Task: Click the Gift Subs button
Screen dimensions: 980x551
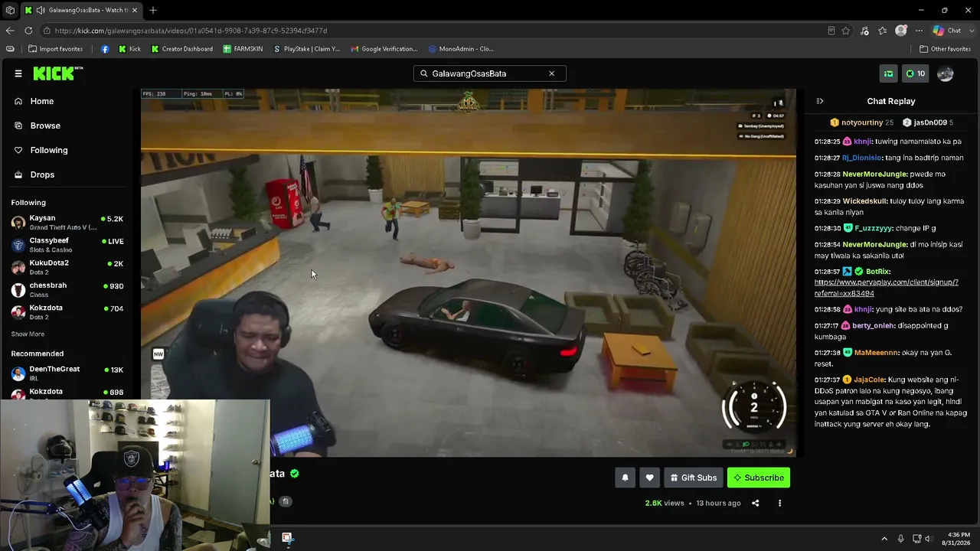Action: pos(693,478)
